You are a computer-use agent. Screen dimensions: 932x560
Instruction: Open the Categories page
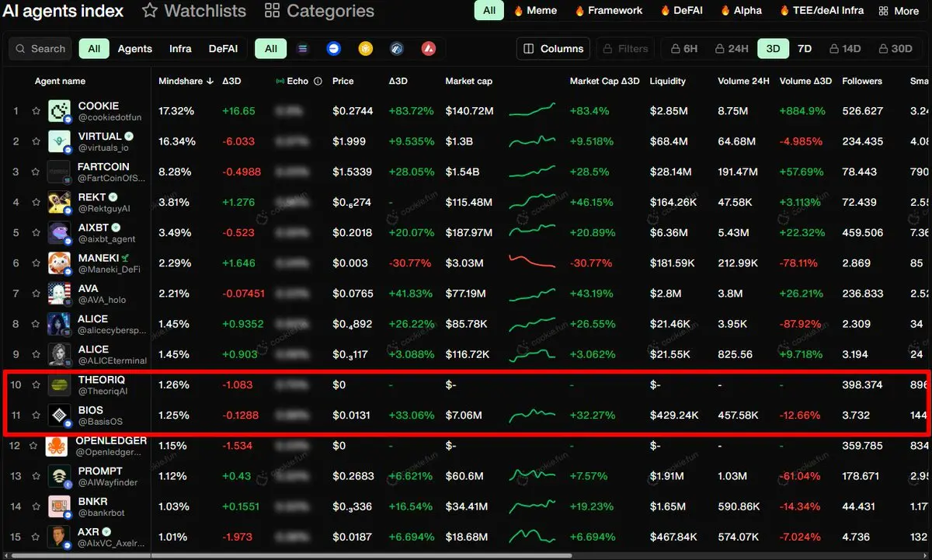319,11
